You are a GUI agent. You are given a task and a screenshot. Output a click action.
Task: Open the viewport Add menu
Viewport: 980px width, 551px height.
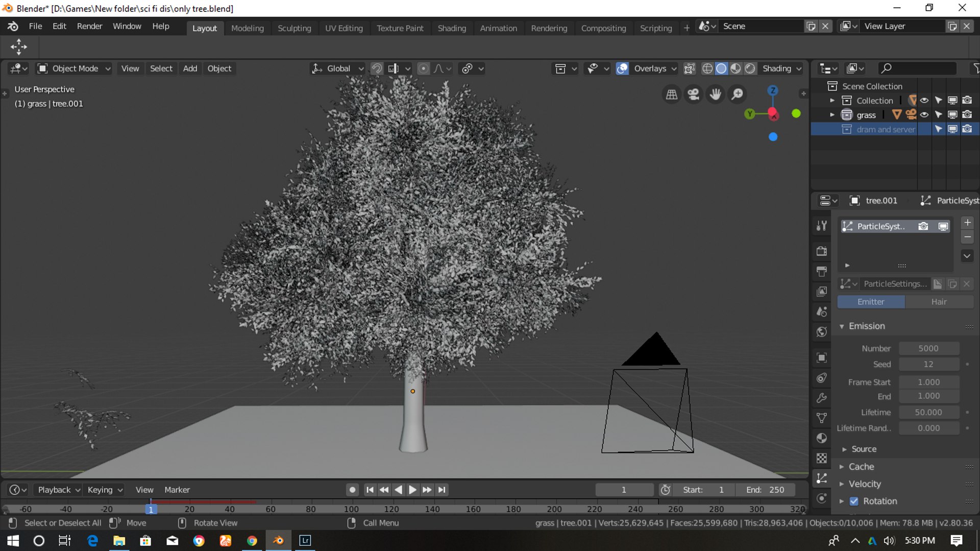pyautogui.click(x=190, y=68)
